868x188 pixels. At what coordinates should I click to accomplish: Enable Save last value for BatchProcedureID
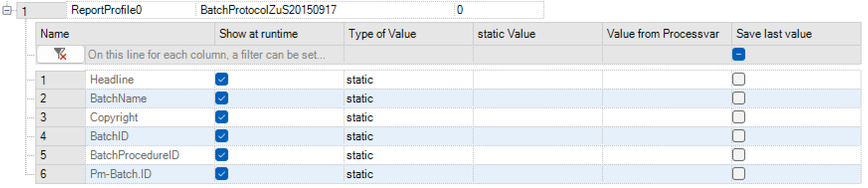click(x=739, y=155)
